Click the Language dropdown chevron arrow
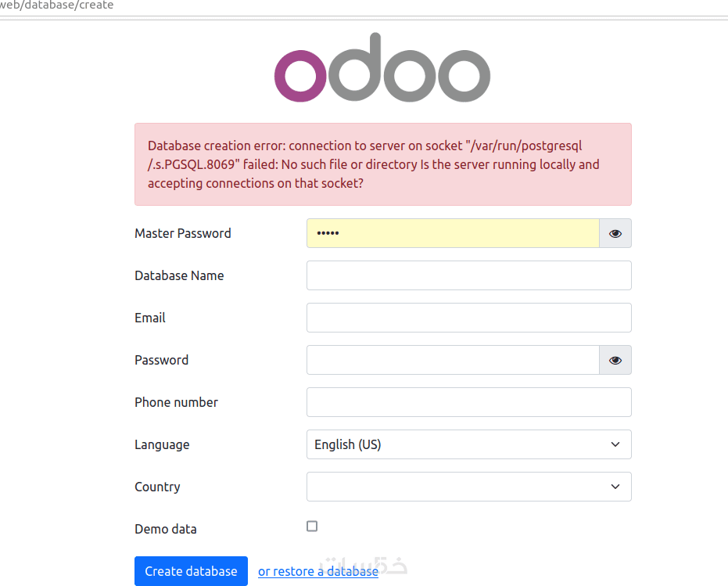This screenshot has height=586, width=728. [x=615, y=444]
